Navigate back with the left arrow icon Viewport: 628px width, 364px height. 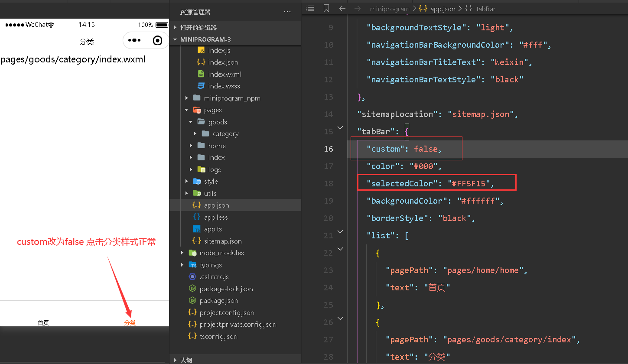(342, 8)
